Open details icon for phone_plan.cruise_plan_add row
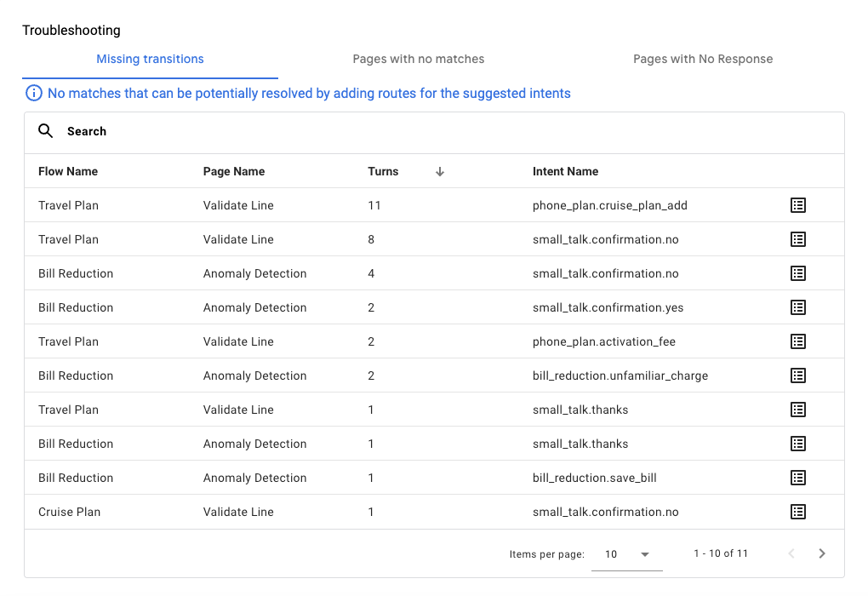Screen dimensions: 868x596 coord(797,205)
